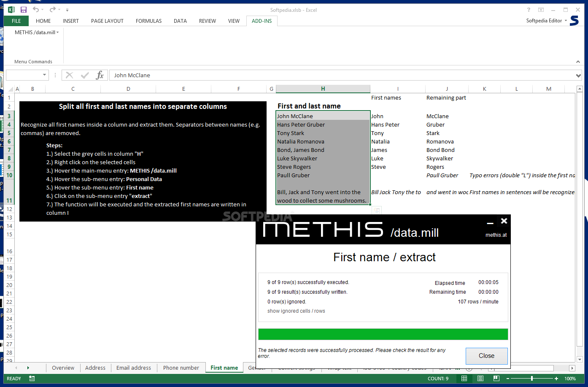Click the Enter checkmark in formula bar
This screenshot has width=588, height=387.
click(x=85, y=75)
